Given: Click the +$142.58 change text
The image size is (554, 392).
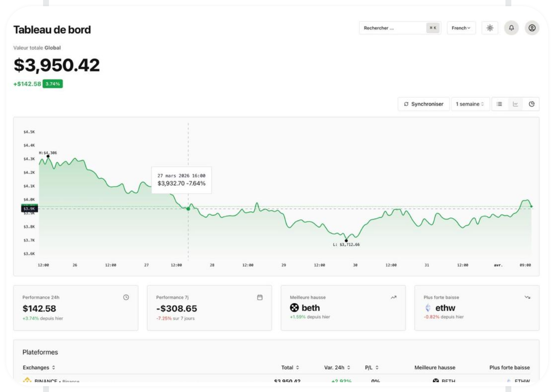Looking at the screenshot, I should pyautogui.click(x=27, y=84).
